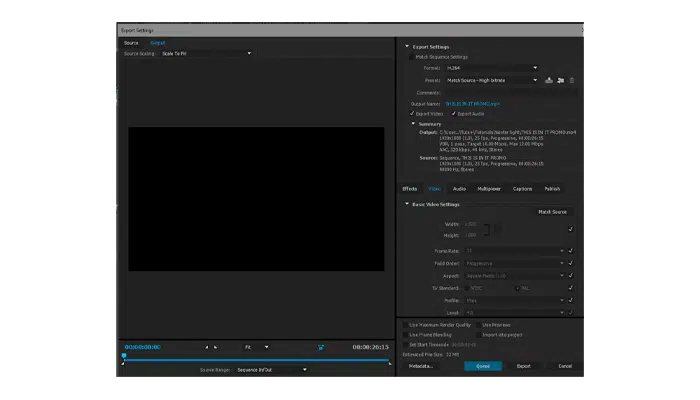Open the Audio tab
The width and height of the screenshot is (700, 400).
[459, 189]
